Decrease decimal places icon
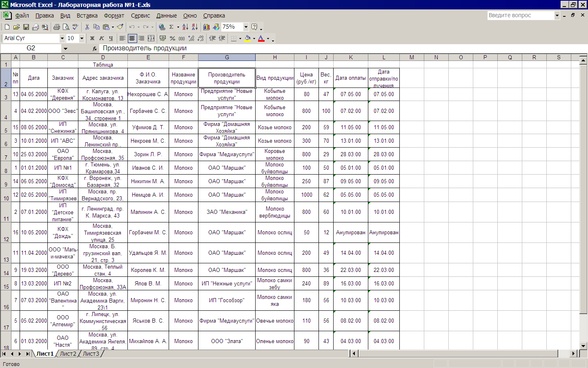 click(x=200, y=38)
